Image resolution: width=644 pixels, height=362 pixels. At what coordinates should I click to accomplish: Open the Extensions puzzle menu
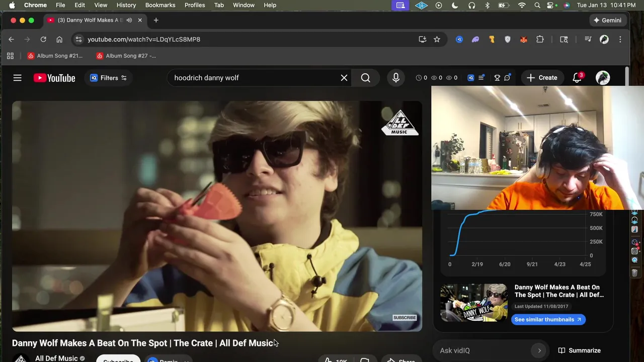pos(540,39)
